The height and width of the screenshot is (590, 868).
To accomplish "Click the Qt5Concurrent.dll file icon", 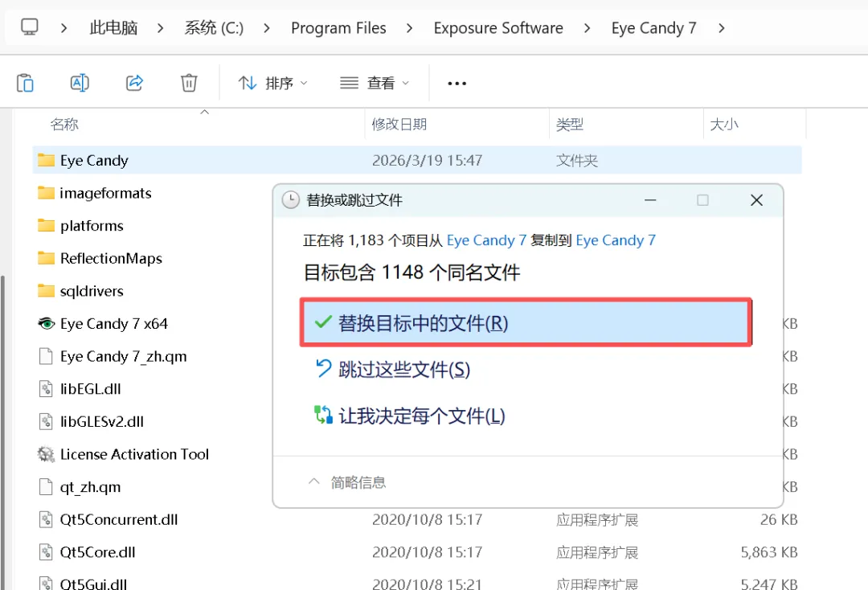I will tap(46, 519).
